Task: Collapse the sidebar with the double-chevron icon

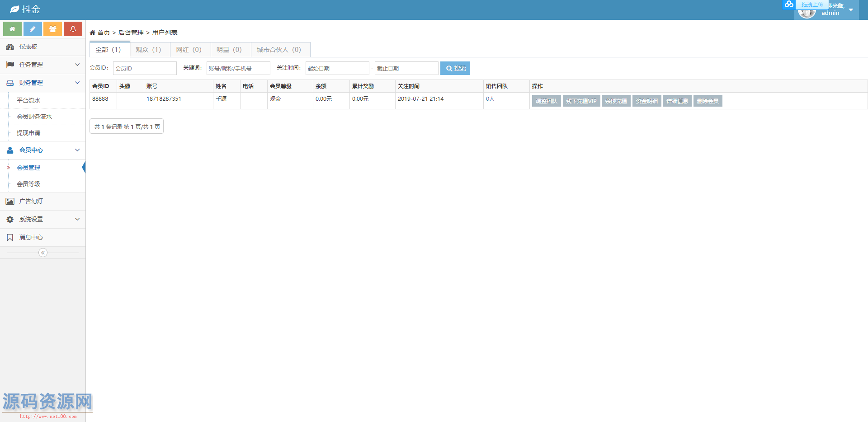Action: (43, 253)
